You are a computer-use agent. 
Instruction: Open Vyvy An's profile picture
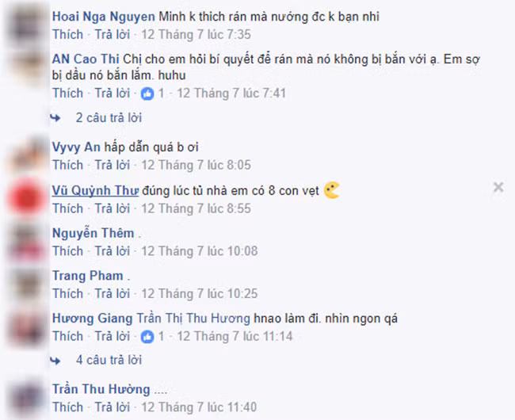coord(28,155)
